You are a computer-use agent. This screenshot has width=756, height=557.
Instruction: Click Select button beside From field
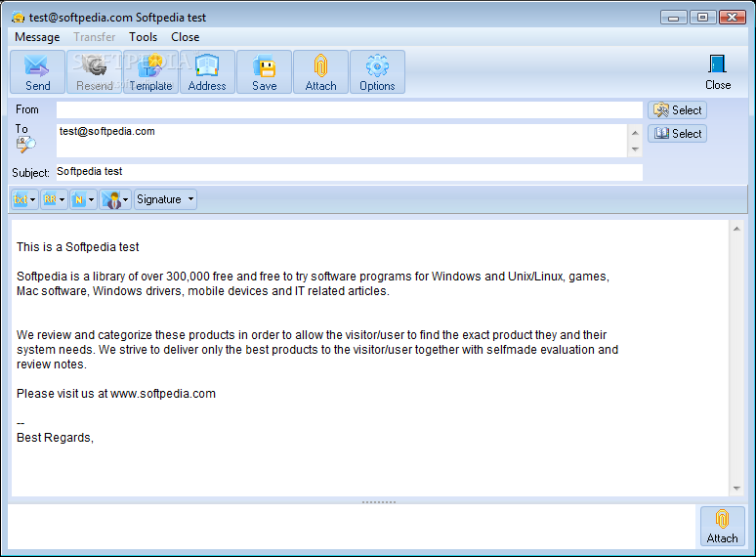coord(678,110)
